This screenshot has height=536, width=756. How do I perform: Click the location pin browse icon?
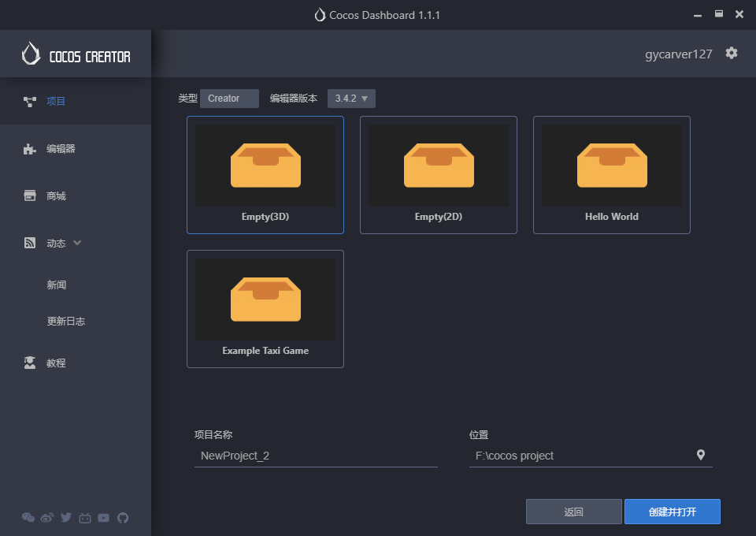(701, 455)
